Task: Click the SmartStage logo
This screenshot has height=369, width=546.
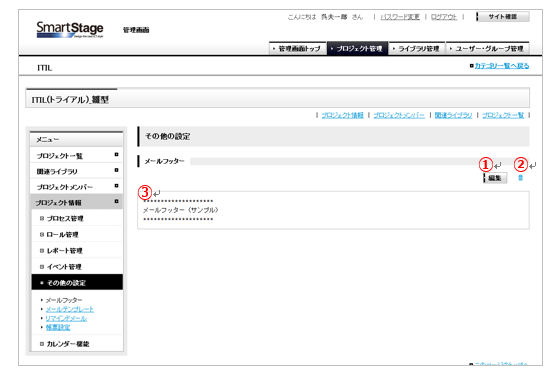Action: [70, 29]
